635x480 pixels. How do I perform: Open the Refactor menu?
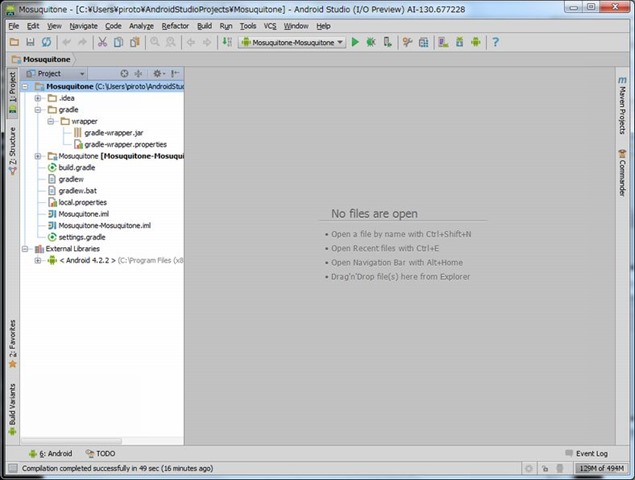[175, 25]
